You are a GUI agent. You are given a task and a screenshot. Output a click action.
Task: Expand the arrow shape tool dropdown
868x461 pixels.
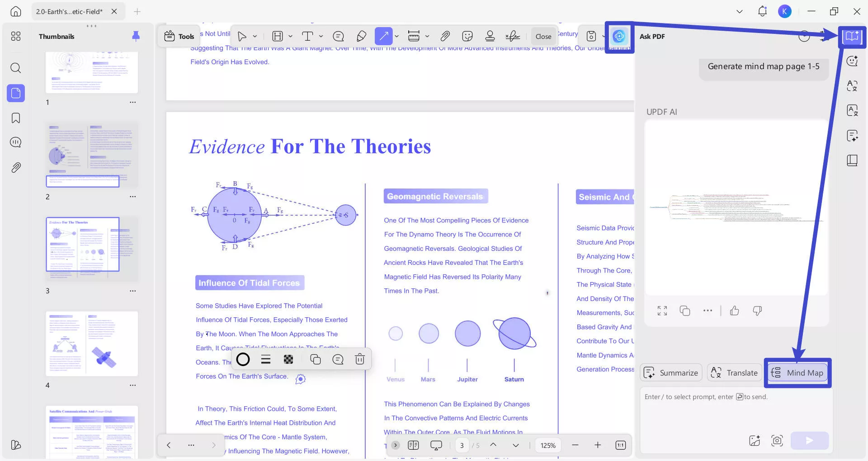coord(396,36)
